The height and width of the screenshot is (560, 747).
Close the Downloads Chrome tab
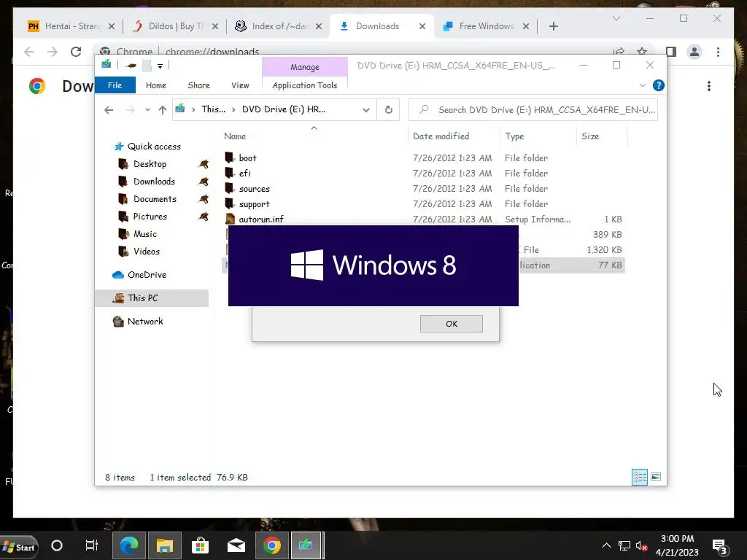[422, 27]
